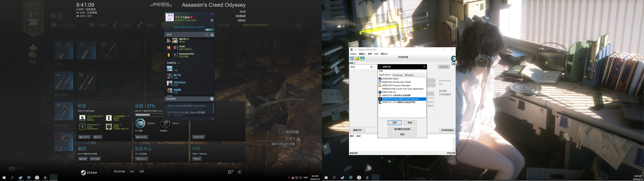The width and height of the screenshot is (644, 181).
Task: Open the CE load file folder icon
Action: coord(357,58)
